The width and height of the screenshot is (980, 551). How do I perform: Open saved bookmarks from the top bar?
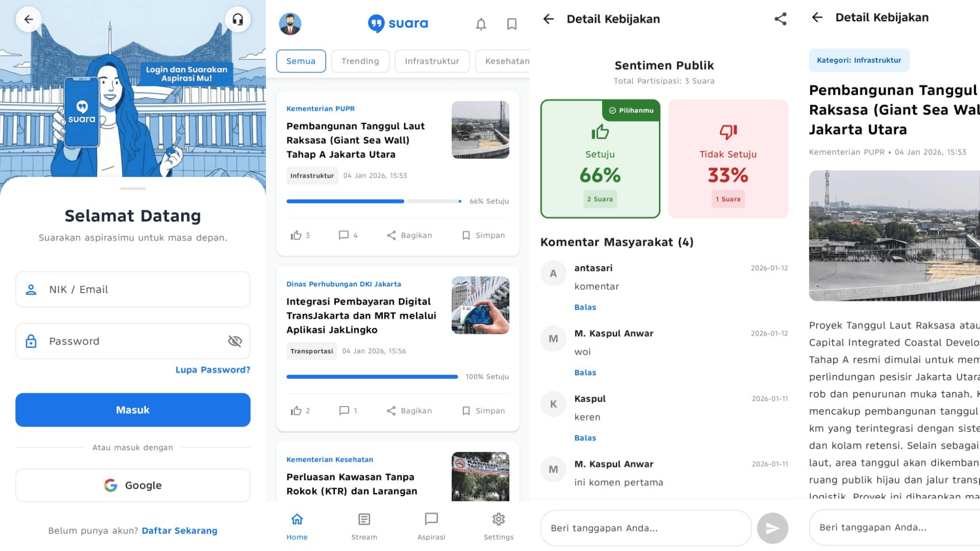click(511, 24)
